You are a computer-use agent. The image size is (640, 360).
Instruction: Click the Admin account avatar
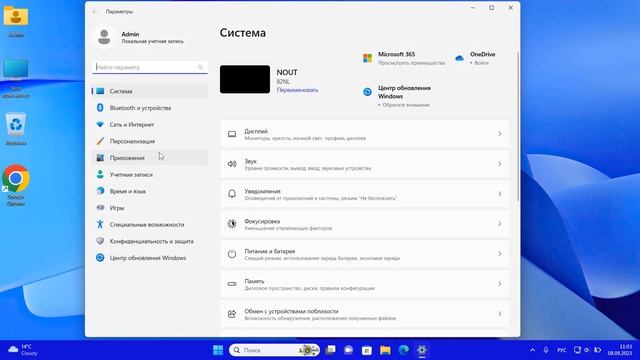pyautogui.click(x=104, y=37)
